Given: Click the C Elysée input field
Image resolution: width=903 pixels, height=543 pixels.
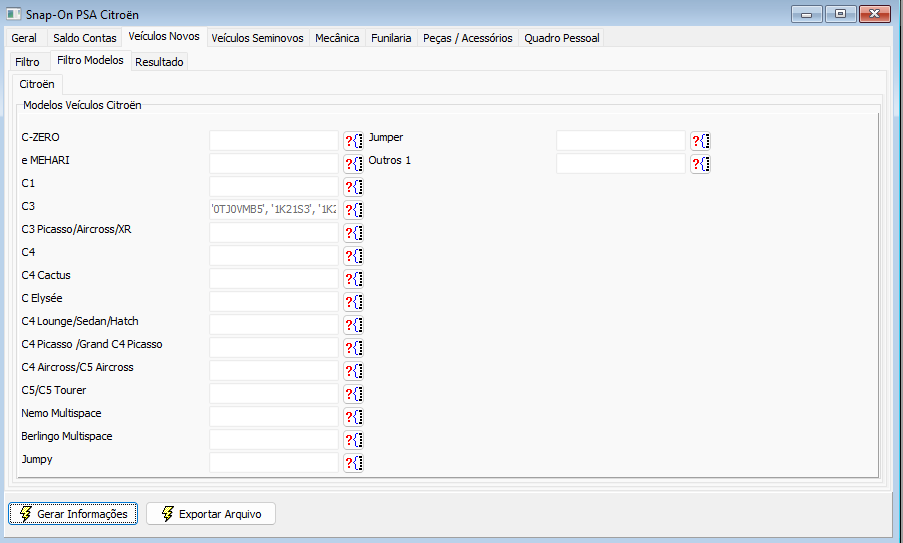Looking at the screenshot, I should (274, 302).
